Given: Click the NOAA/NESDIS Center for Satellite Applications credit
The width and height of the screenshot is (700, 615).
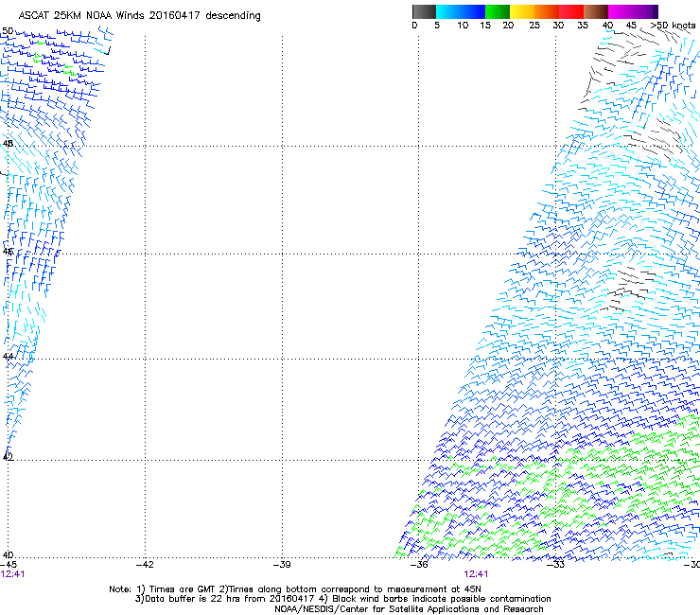Looking at the screenshot, I should tap(409, 609).
